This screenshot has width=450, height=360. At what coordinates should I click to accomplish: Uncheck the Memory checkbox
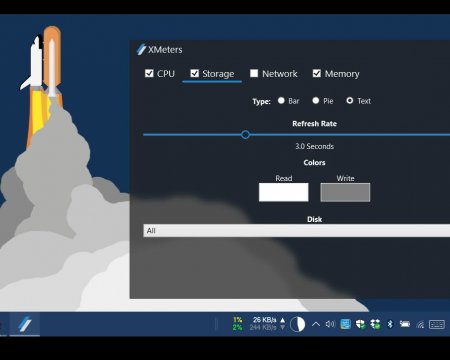pyautogui.click(x=317, y=73)
